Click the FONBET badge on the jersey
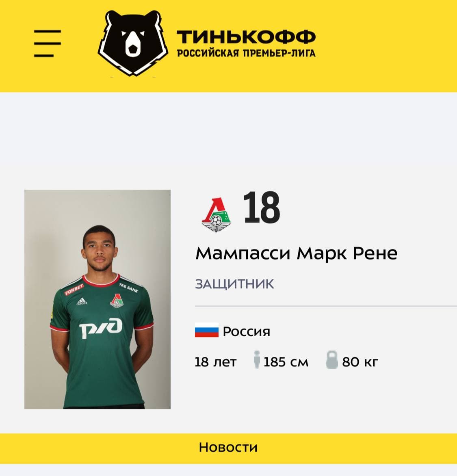The image size is (457, 476). pyautogui.click(x=74, y=290)
